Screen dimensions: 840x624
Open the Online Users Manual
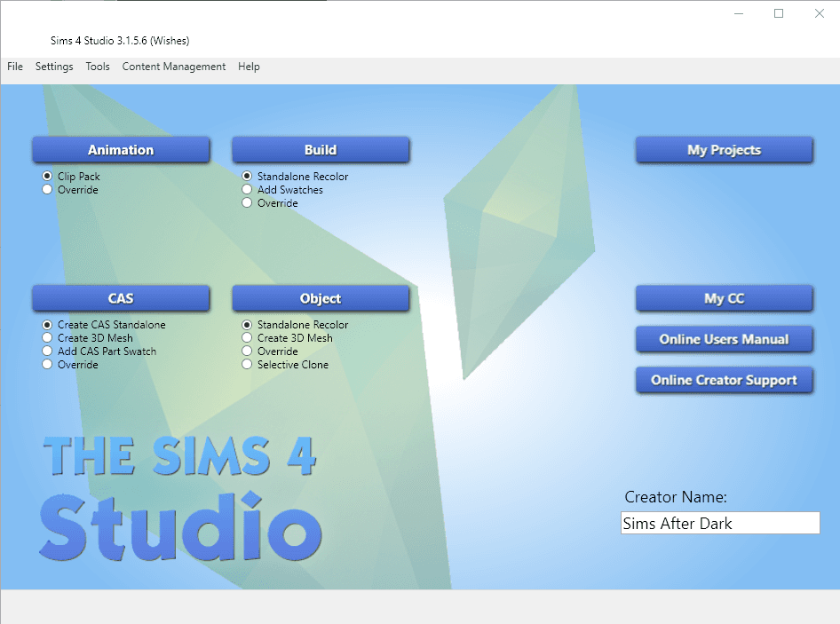[x=724, y=339]
